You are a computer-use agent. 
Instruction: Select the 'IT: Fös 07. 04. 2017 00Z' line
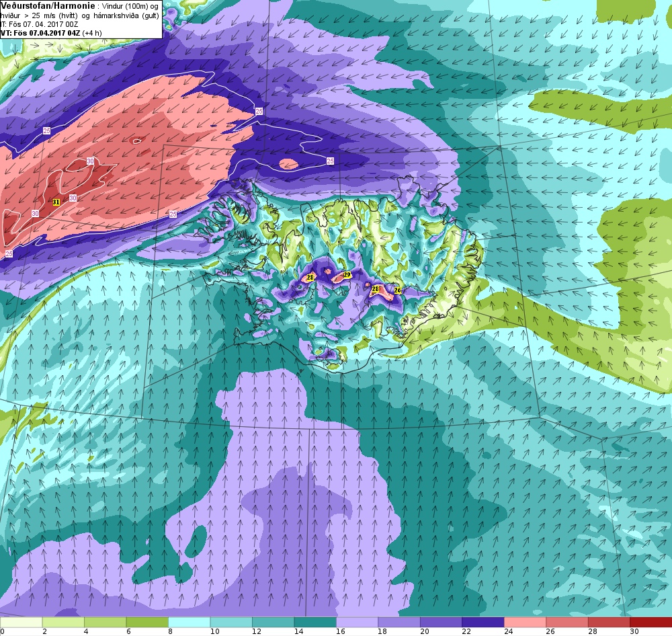[x=39, y=24]
